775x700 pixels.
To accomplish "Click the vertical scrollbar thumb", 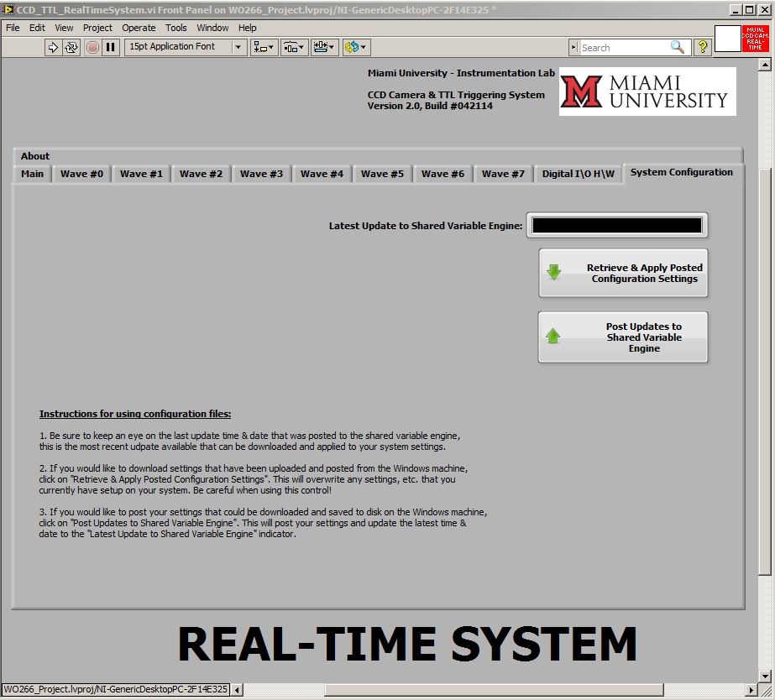I will 765,372.
